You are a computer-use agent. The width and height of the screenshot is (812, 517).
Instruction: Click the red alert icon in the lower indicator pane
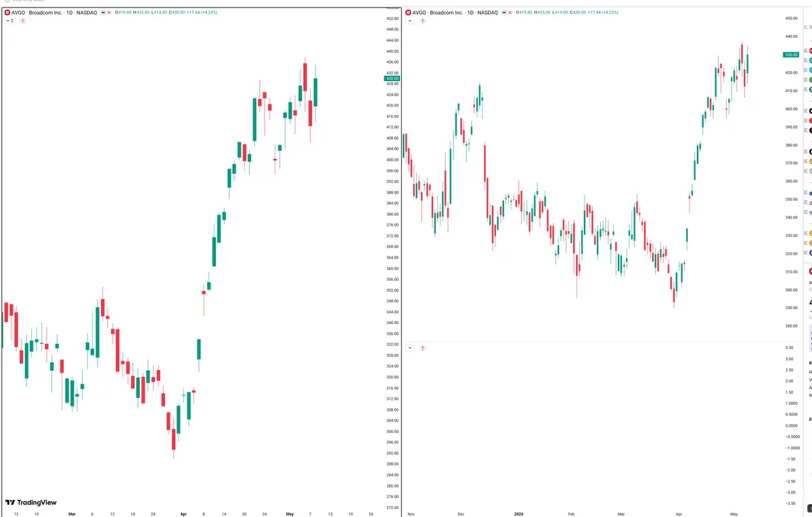423,348
